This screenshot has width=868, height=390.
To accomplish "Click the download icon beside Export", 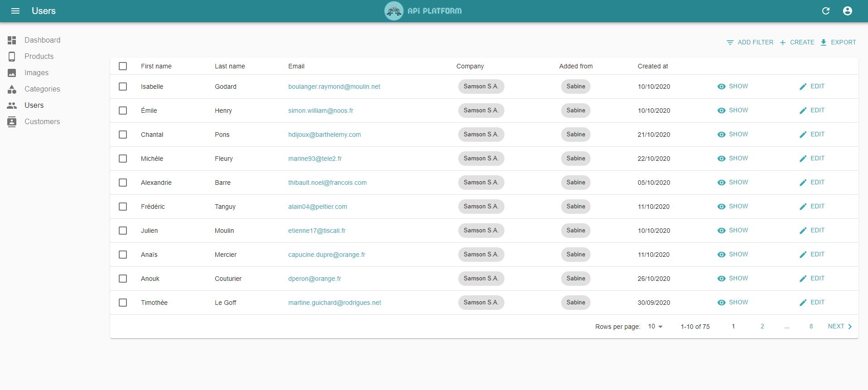I will [x=824, y=43].
